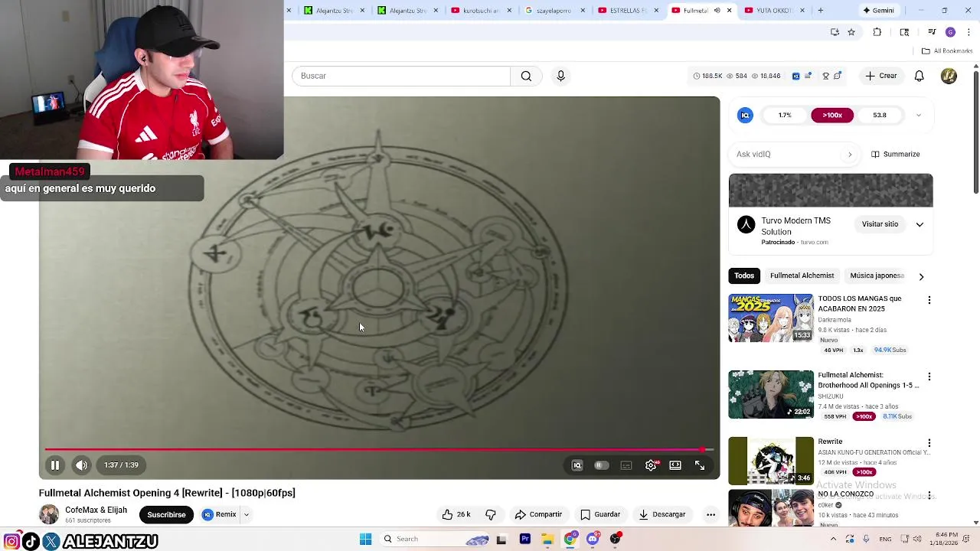The height and width of the screenshot is (551, 980).
Task: Select the Música japonesa filter chip
Action: (877, 275)
